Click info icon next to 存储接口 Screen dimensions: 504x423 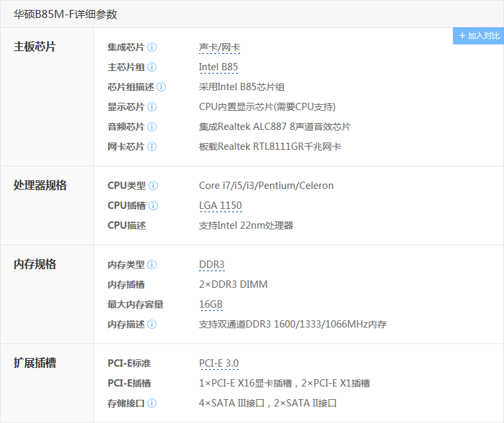[152, 403]
